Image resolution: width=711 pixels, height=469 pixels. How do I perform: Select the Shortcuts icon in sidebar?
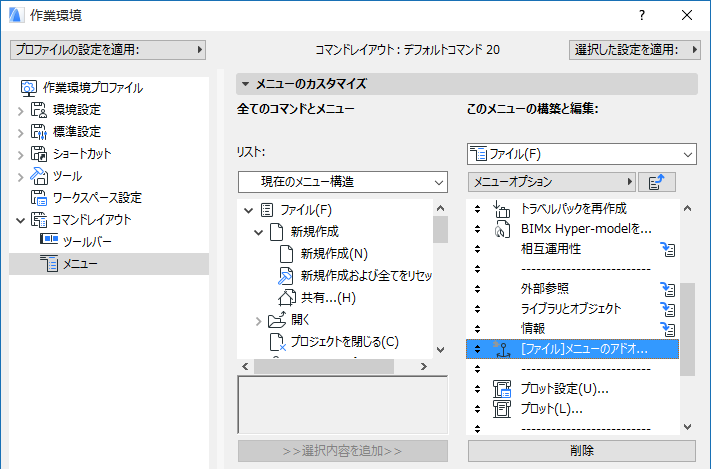point(39,153)
